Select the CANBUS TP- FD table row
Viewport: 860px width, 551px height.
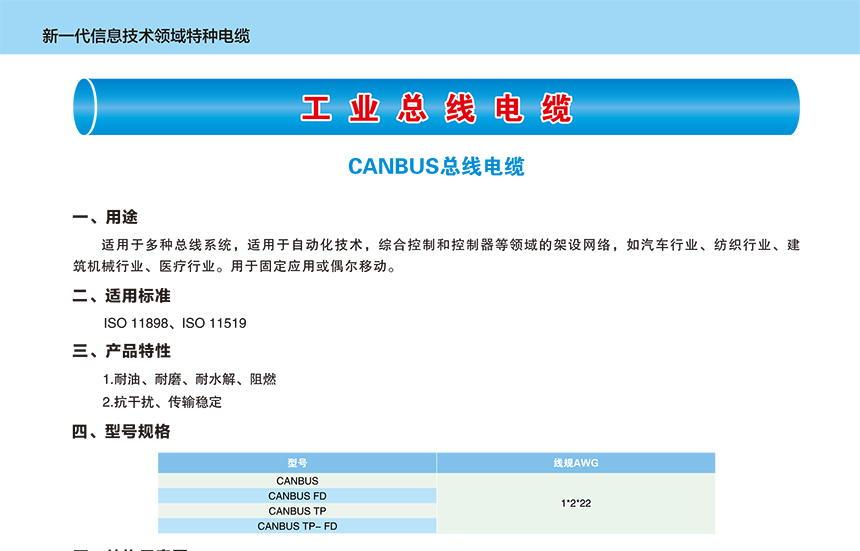(x=297, y=526)
